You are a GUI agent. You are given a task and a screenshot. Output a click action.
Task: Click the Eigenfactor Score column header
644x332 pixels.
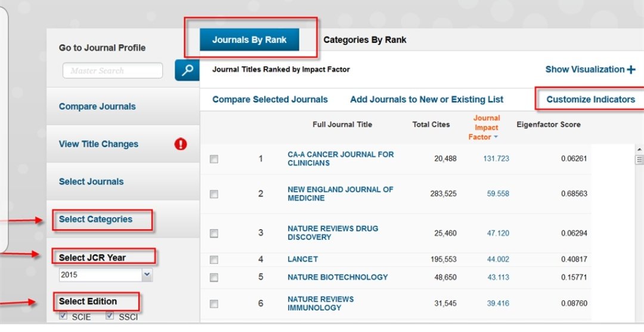coord(549,125)
